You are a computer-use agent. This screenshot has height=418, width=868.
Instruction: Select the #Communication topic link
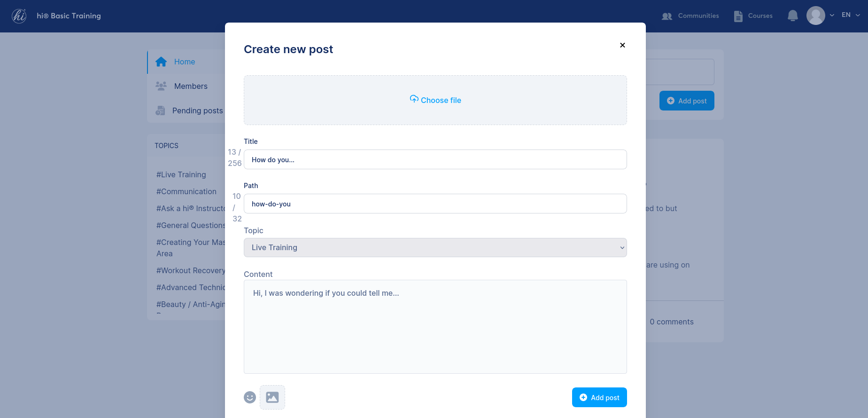click(x=186, y=191)
